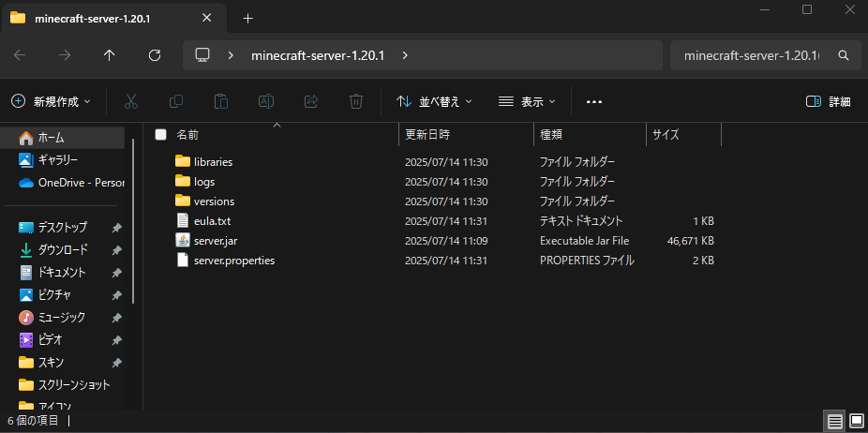Open ビデオ quick access folder
Screen dimensions: 868x433
(x=62, y=340)
